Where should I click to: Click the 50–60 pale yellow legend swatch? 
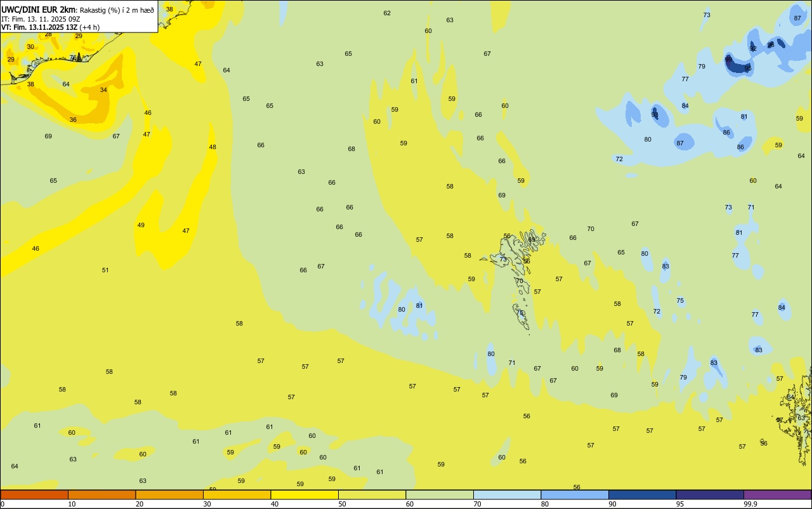coord(372,494)
